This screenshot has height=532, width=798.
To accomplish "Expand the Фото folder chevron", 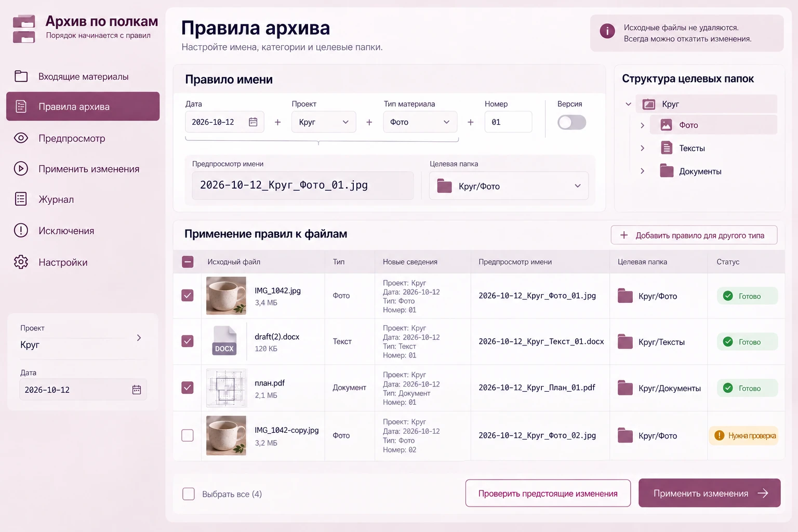I will [x=643, y=125].
